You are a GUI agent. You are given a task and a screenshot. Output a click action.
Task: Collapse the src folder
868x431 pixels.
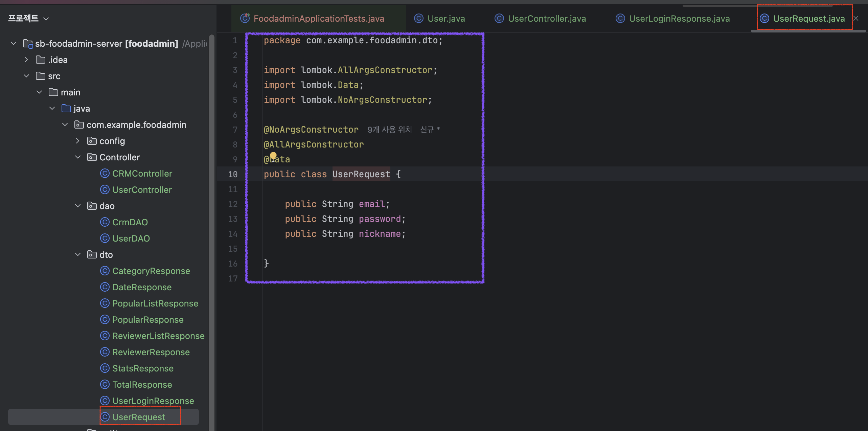(26, 76)
